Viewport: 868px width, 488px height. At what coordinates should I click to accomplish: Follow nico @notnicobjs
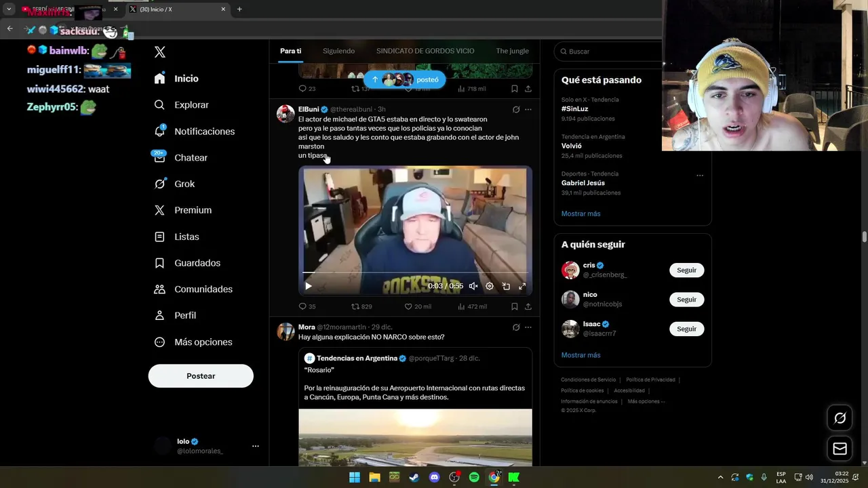(x=686, y=300)
